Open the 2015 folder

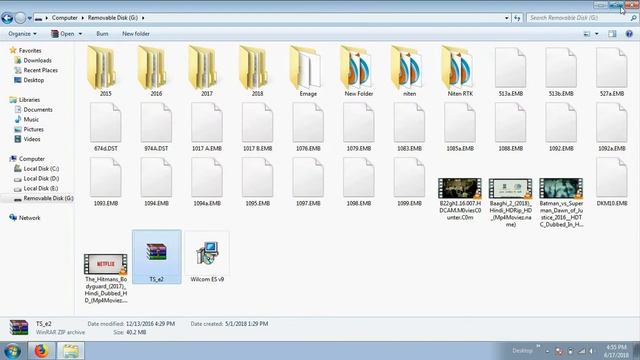(105, 71)
